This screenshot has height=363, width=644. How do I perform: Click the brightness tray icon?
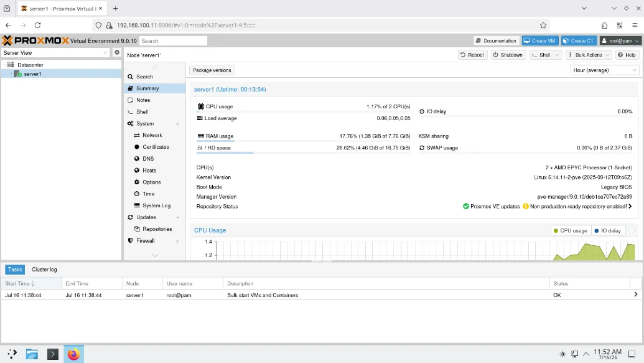tap(562, 354)
